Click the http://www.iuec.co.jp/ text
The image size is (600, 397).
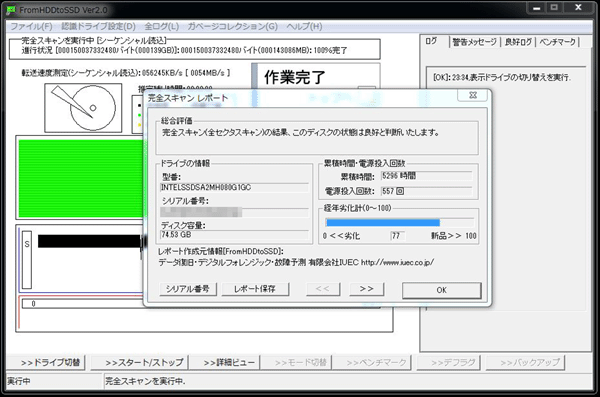pyautogui.click(x=397, y=263)
